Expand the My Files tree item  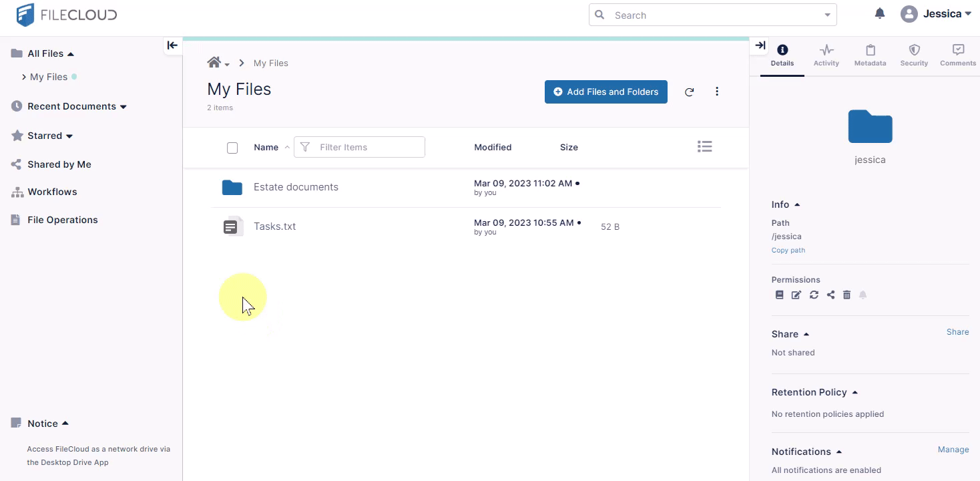click(x=24, y=77)
